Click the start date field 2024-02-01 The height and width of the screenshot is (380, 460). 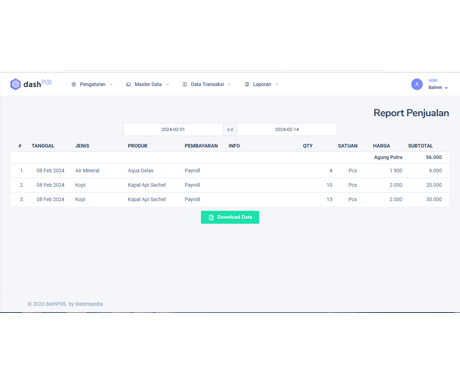pyautogui.click(x=173, y=129)
